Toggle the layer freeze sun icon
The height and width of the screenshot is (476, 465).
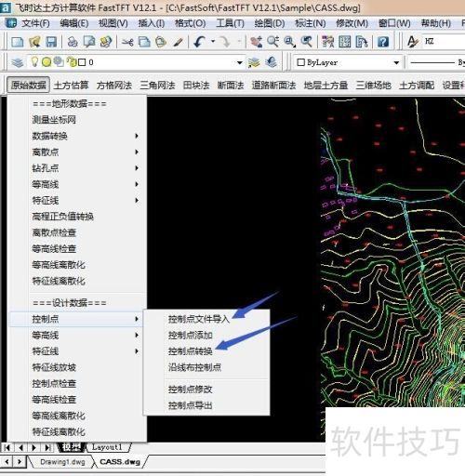(46, 62)
